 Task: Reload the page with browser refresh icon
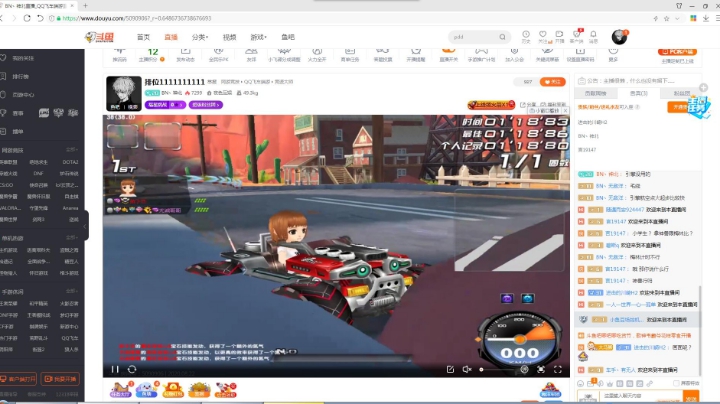(x=27, y=18)
